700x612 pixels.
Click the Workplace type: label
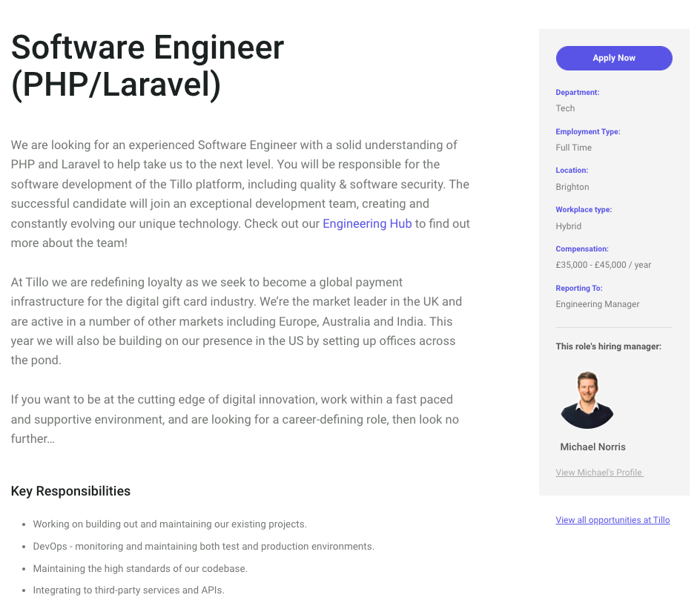[x=584, y=209]
